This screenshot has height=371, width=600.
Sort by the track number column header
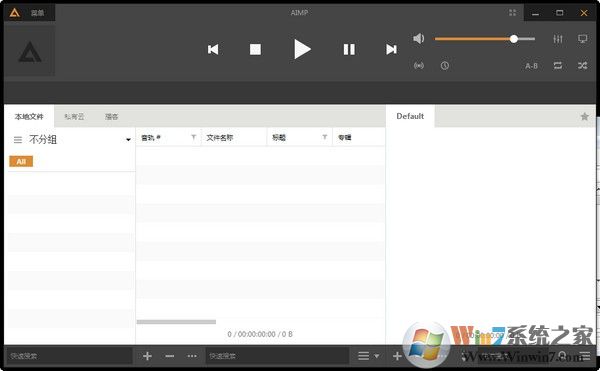tap(150, 137)
